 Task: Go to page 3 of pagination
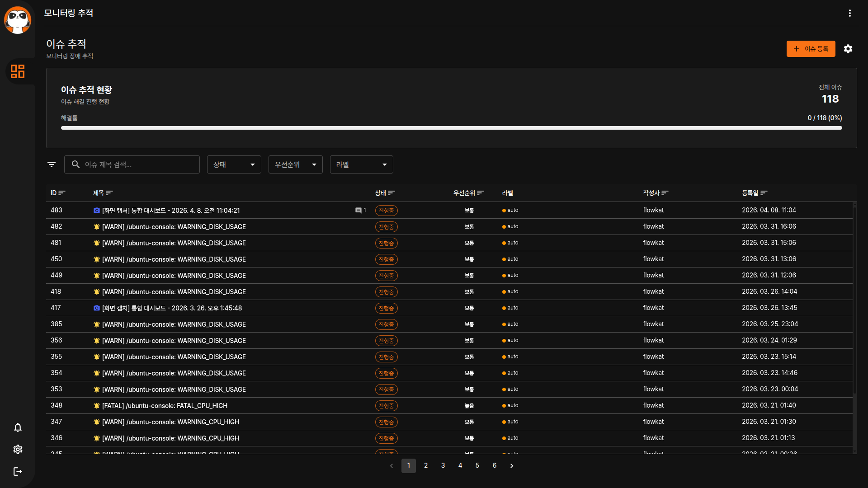pyautogui.click(x=443, y=465)
